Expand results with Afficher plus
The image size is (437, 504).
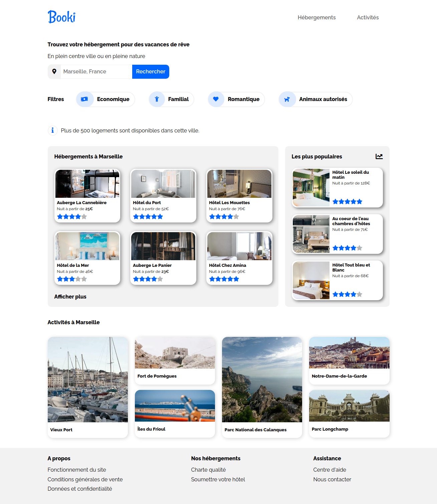[x=70, y=297]
